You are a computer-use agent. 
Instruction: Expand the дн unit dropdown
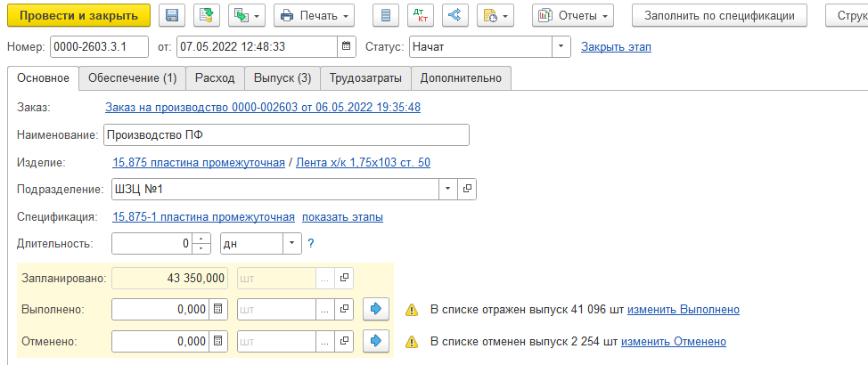coord(292,243)
